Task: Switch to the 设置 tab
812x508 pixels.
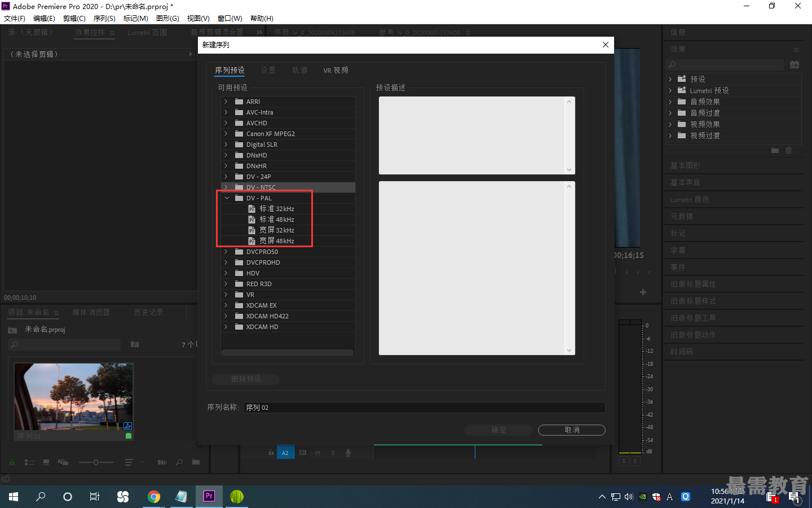Action: point(268,71)
